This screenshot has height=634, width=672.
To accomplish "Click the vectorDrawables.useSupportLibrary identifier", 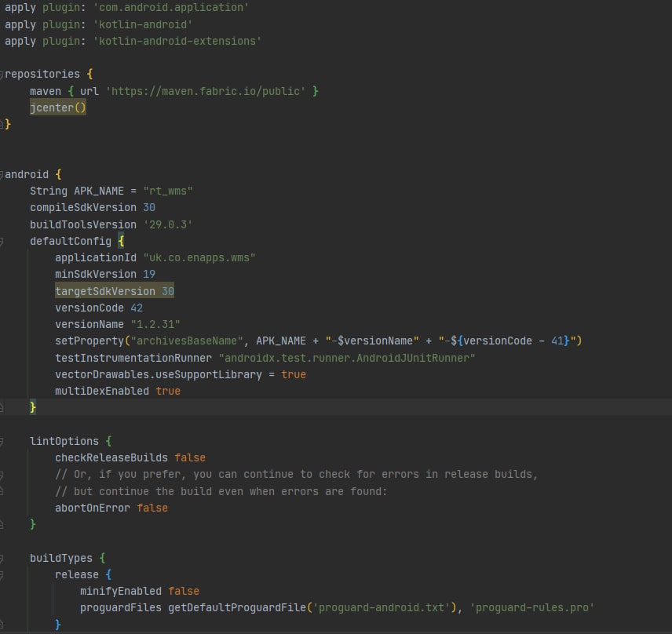I will click(159, 375).
